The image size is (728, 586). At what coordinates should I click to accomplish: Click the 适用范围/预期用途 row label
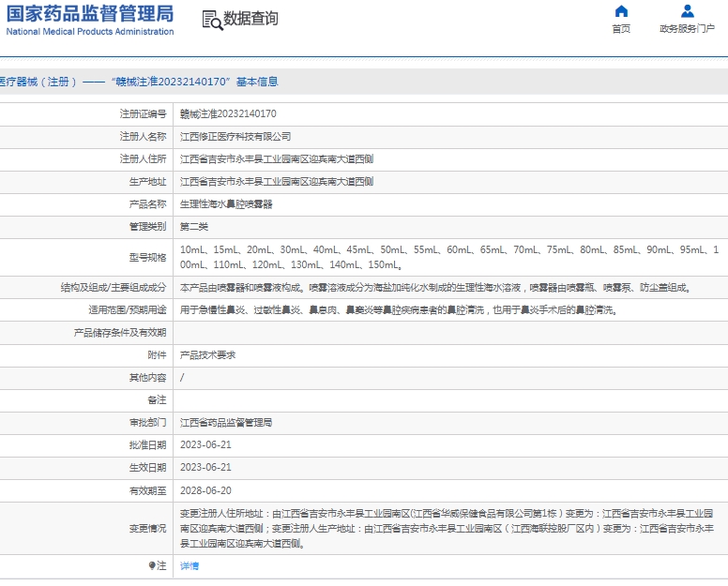click(x=128, y=310)
